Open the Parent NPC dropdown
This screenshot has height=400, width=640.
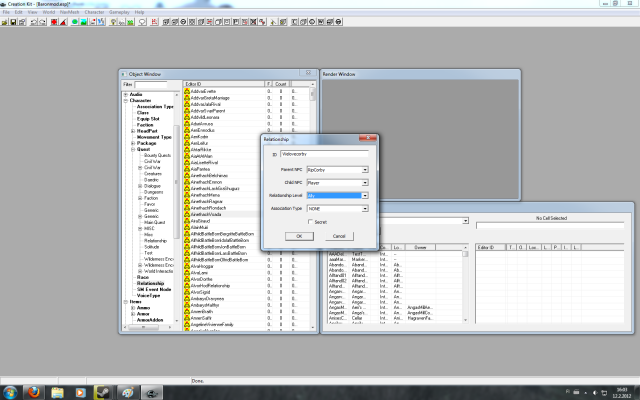tap(365, 170)
